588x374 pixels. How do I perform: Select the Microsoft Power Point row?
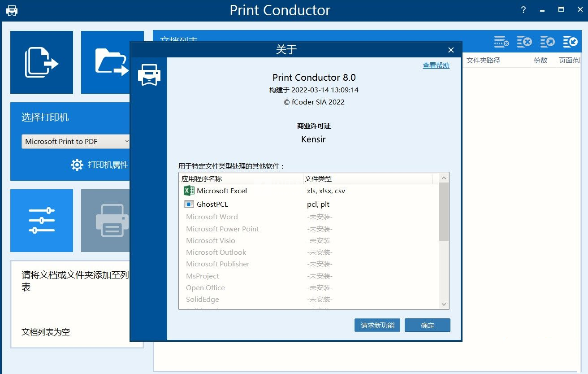[309, 229]
